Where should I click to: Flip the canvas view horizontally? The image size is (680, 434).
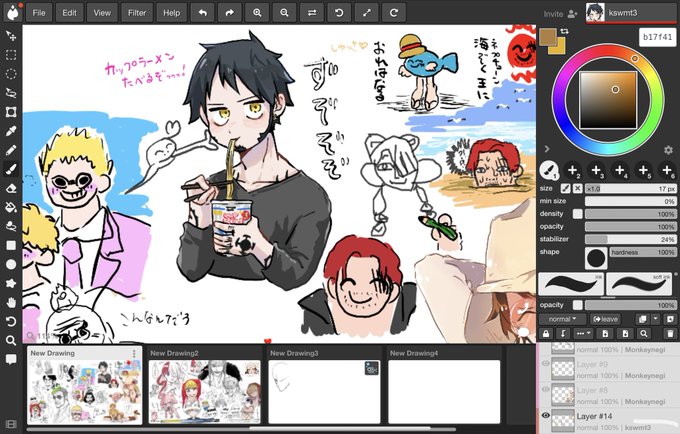tap(312, 13)
